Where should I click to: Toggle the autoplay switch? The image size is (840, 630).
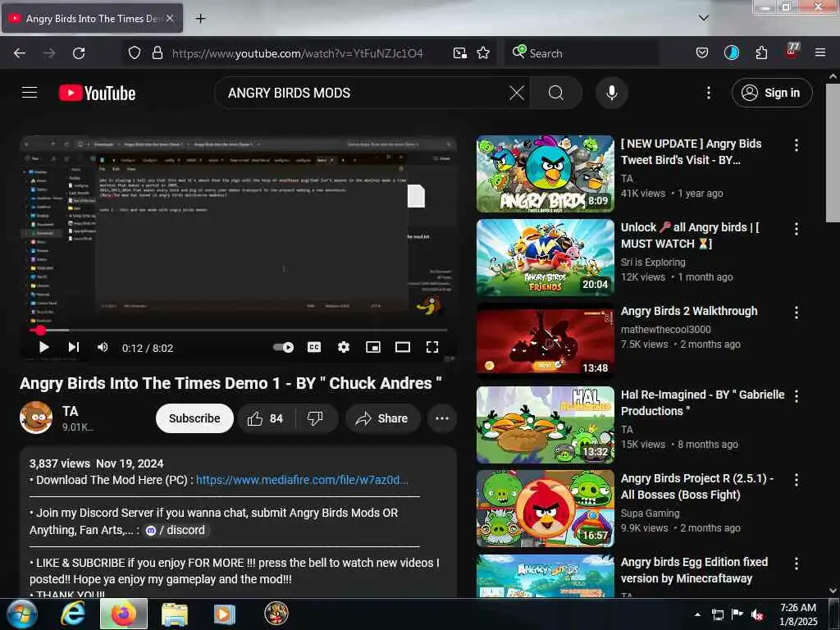point(283,347)
